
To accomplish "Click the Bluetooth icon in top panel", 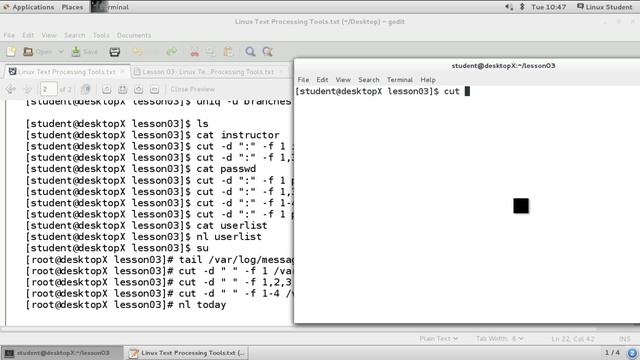I will coord(522,7).
